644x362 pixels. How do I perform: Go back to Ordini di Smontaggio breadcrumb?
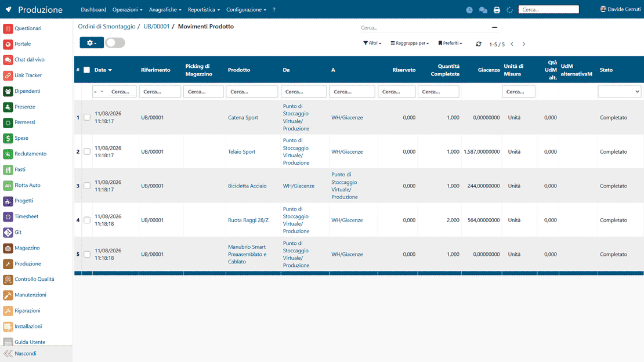coord(107,26)
